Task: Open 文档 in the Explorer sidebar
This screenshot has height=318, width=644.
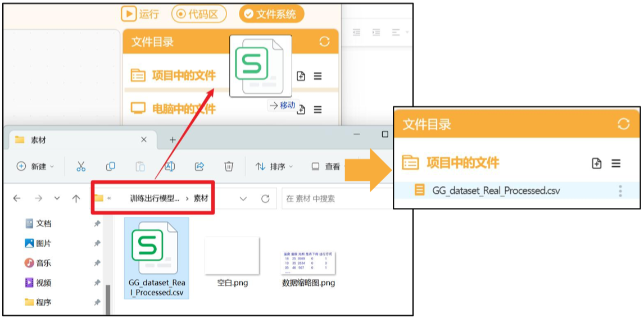Action: point(38,224)
